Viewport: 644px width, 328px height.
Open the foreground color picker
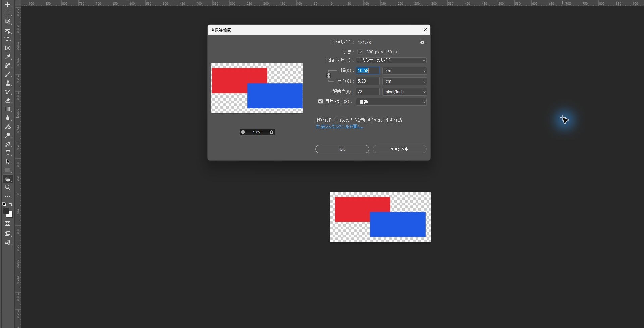click(x=5, y=211)
